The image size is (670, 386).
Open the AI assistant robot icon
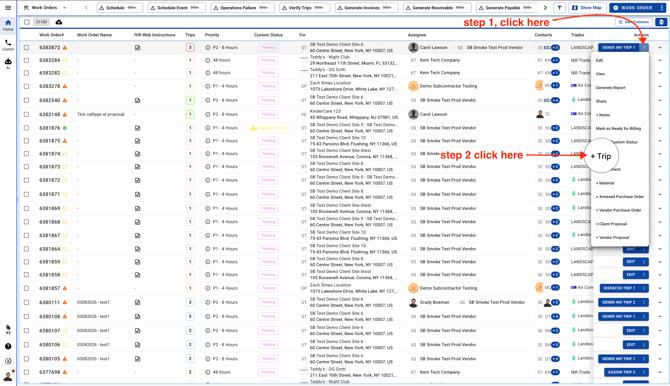pyautogui.click(x=8, y=63)
